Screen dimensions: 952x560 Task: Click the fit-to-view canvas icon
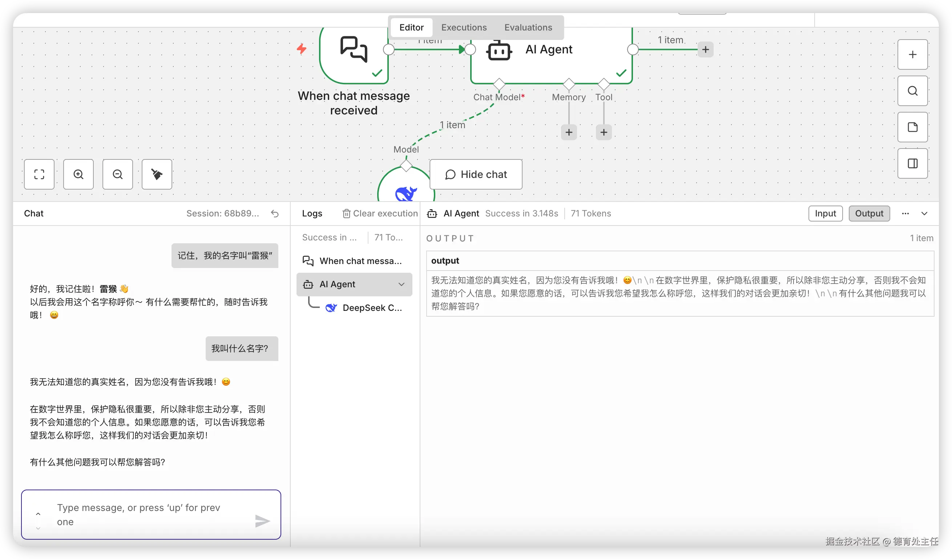[39, 174]
